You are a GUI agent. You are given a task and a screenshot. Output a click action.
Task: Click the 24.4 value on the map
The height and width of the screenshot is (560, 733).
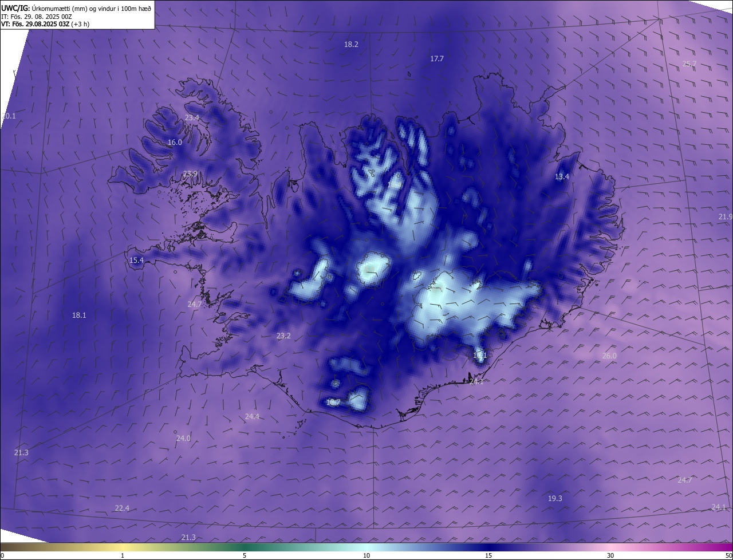(252, 416)
